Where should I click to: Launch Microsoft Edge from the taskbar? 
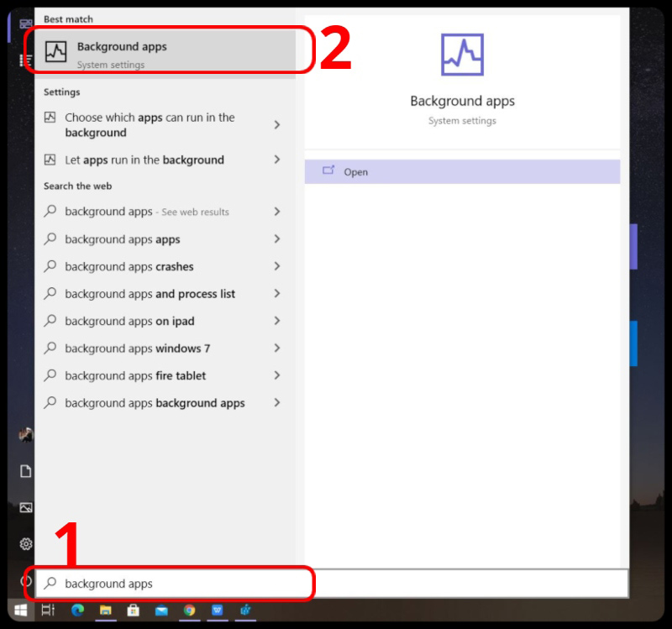tap(78, 610)
